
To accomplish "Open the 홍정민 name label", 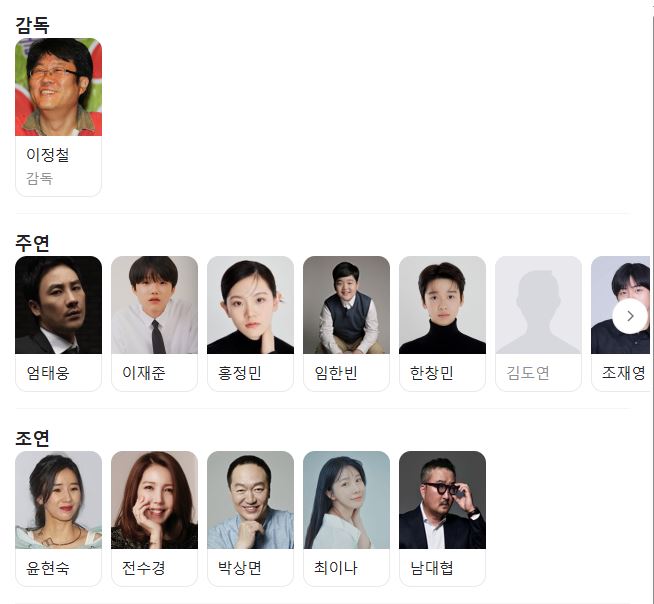I will (239, 373).
